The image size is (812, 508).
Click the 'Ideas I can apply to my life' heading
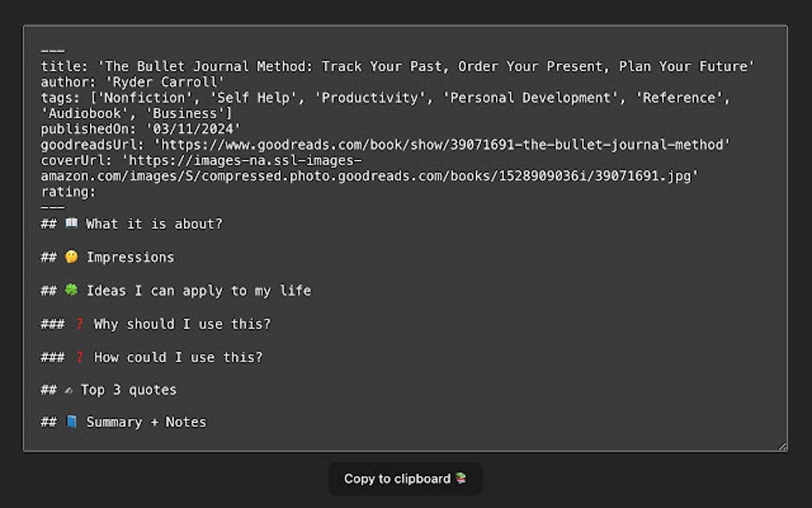198,291
